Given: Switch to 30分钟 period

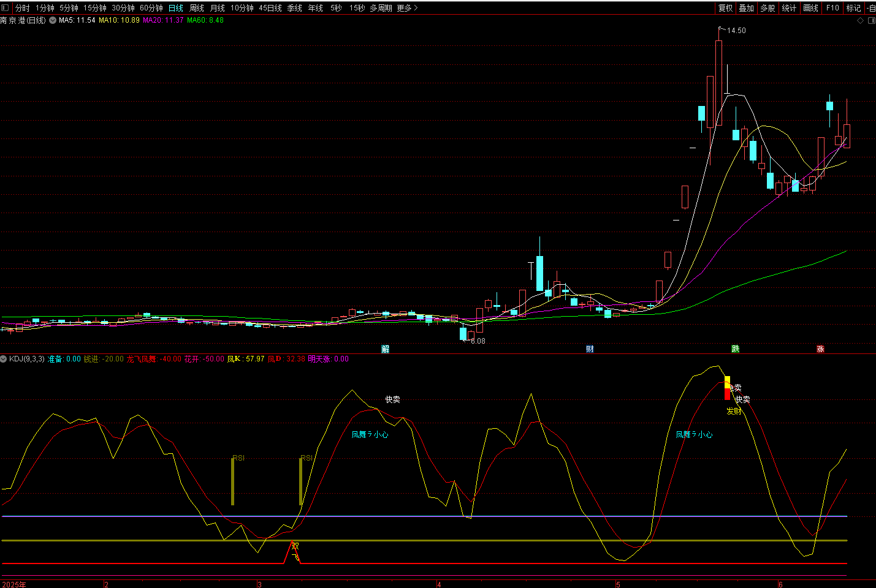Looking at the screenshot, I should point(123,8).
